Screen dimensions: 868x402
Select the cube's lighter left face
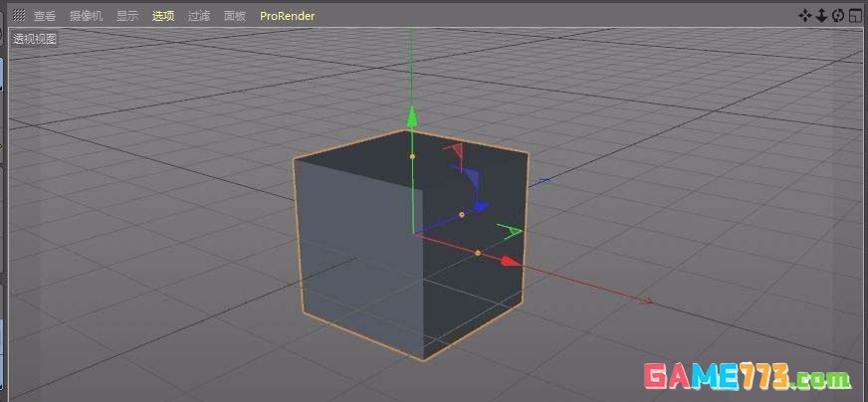coord(358,259)
